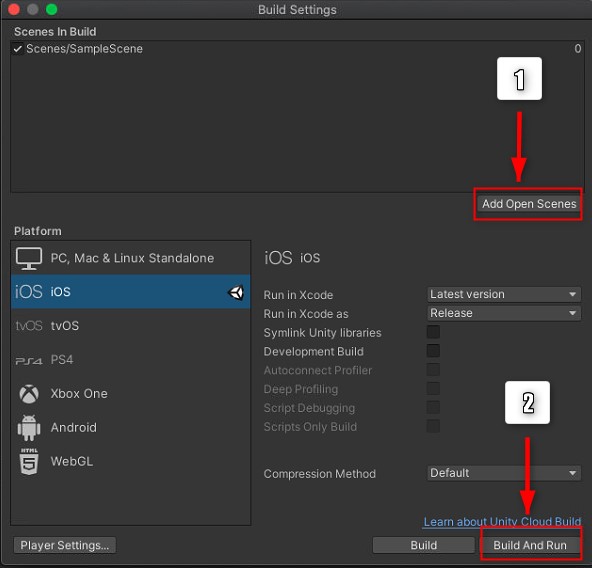Select the Xbox One logo icon

[x=29, y=394]
